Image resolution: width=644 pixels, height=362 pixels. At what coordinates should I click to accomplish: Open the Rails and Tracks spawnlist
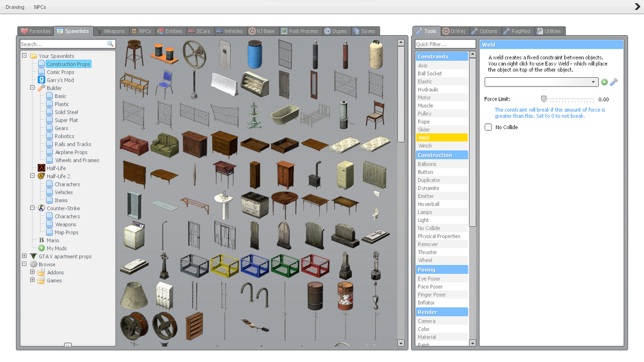click(73, 144)
